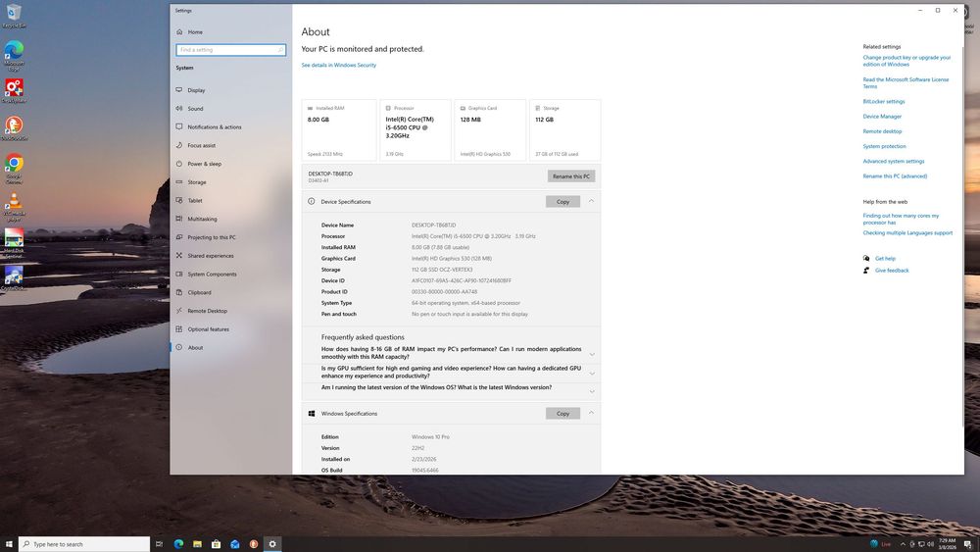Open Advanced system settings link
Image resolution: width=980 pixels, height=552 pixels.
[893, 162]
